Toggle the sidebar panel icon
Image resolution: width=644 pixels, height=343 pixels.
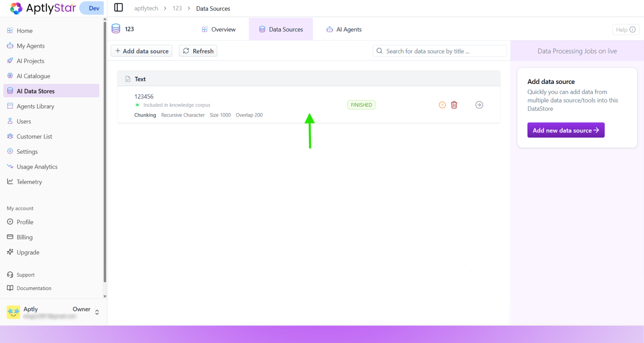[x=118, y=7]
